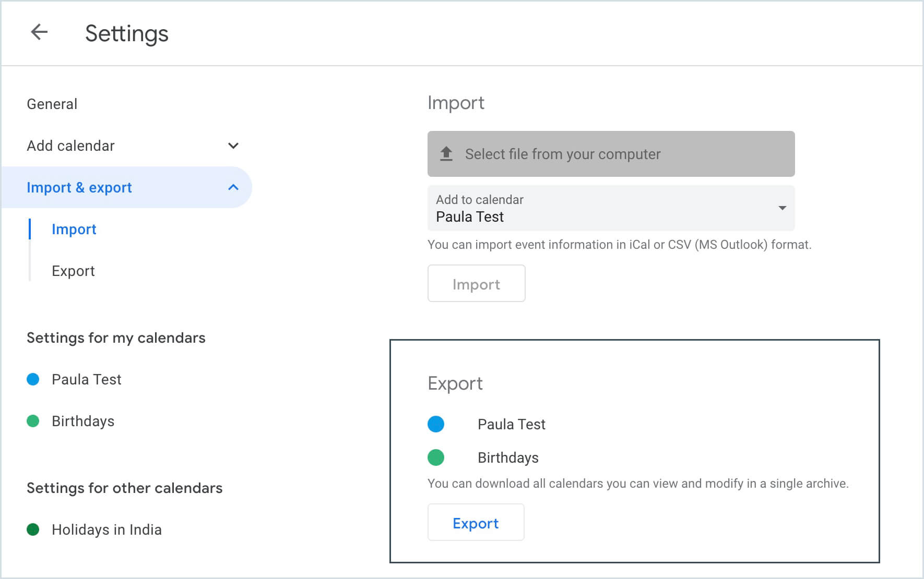Image resolution: width=924 pixels, height=579 pixels.
Task: Click the collapse chevron on Import & export
Action: coord(234,187)
